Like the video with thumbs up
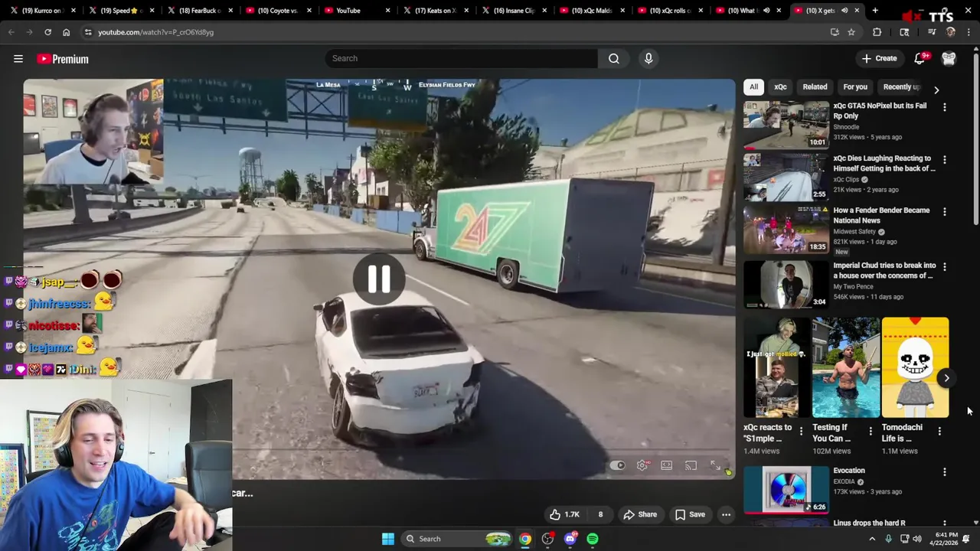980x551 pixels. [x=564, y=514]
